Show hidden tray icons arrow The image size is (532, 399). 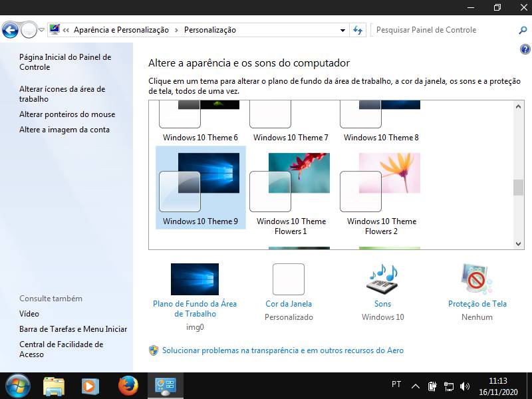(x=416, y=386)
